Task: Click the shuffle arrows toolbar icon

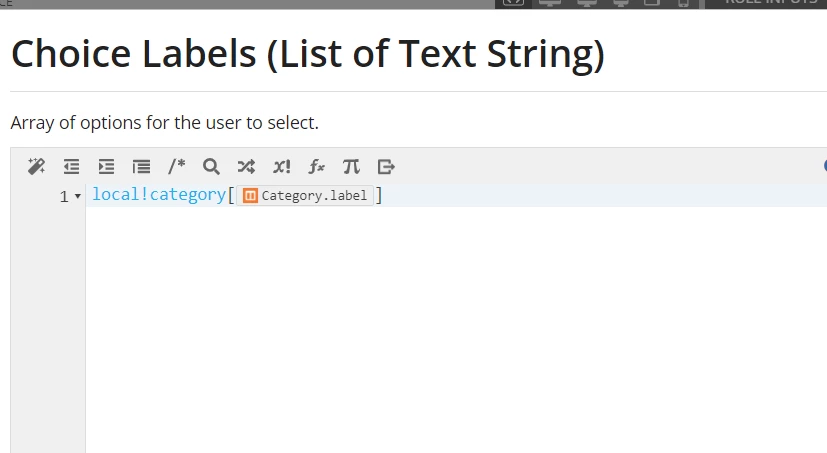Action: [246, 167]
